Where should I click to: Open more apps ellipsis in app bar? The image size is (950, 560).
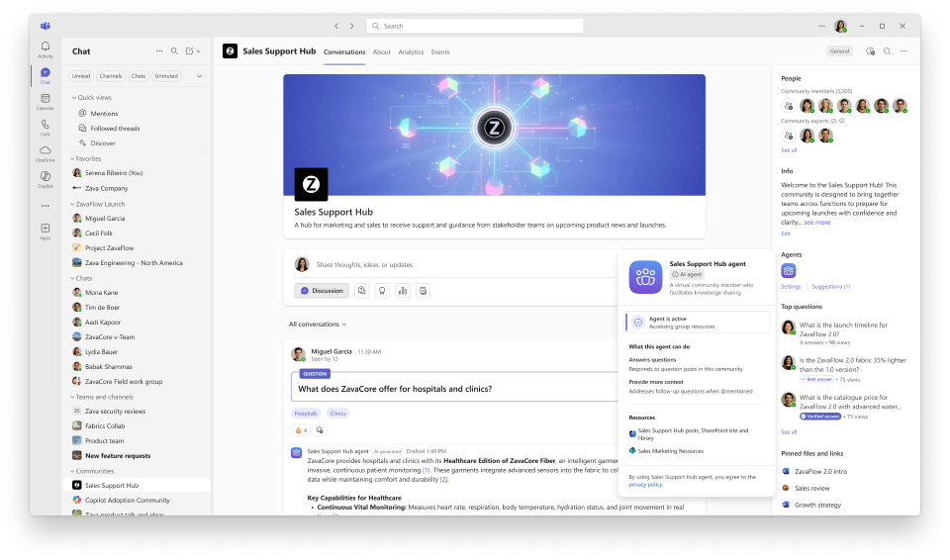point(46,206)
